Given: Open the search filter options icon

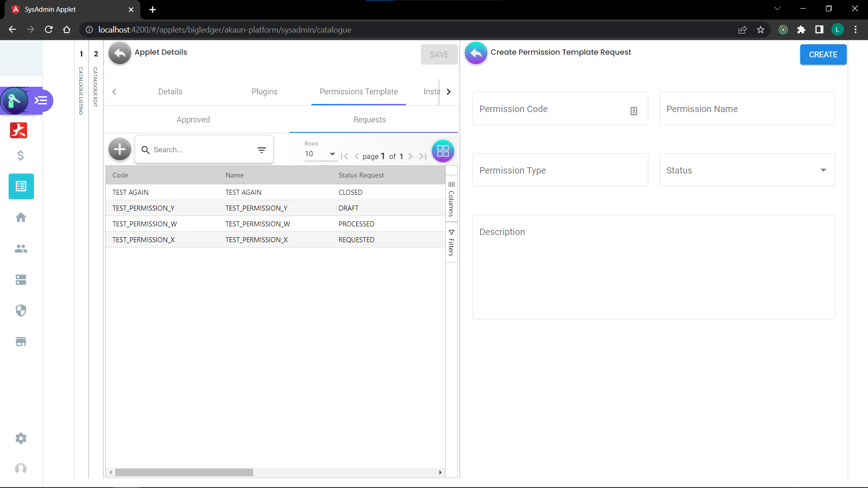Looking at the screenshot, I should tap(261, 150).
